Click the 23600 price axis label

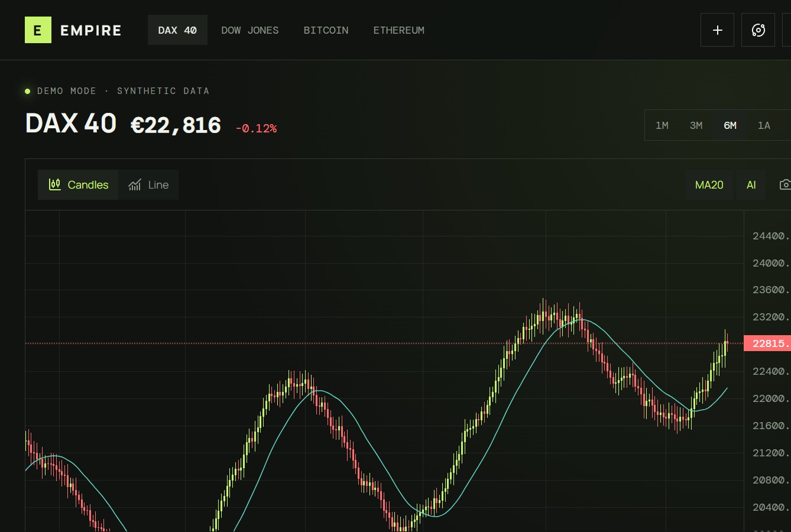point(771,290)
